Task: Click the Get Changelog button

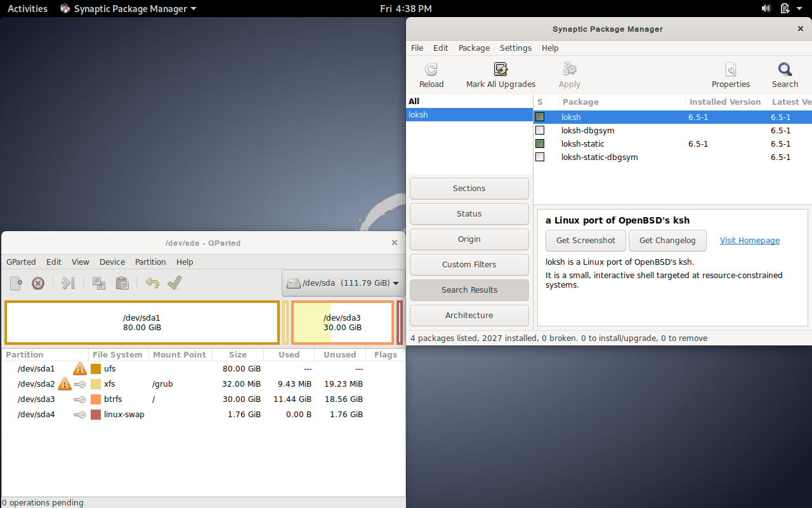Action: coord(667,240)
